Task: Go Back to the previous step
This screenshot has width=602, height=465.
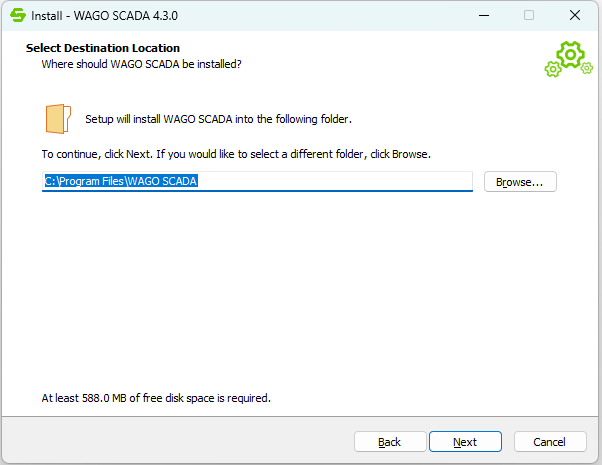Action: [390, 442]
